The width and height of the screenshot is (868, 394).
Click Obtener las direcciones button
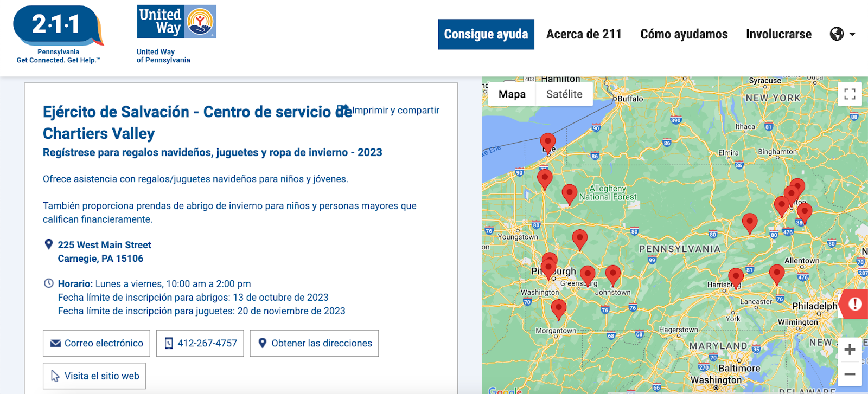(x=314, y=344)
